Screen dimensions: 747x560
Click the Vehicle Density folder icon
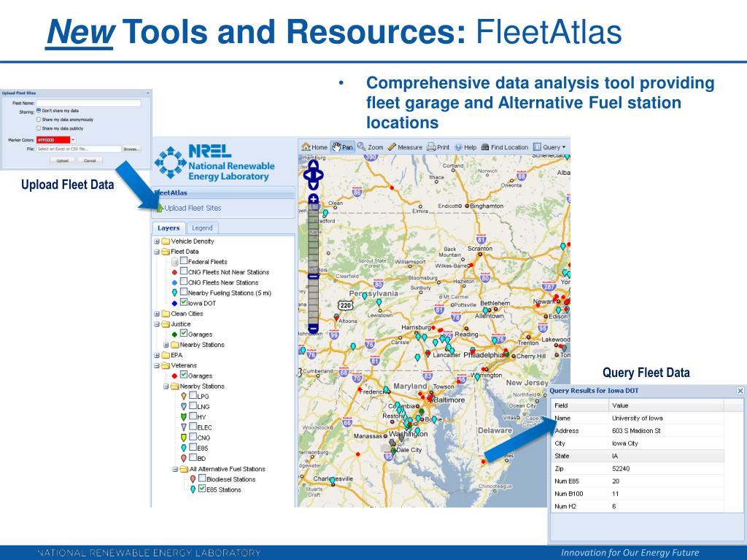166,241
